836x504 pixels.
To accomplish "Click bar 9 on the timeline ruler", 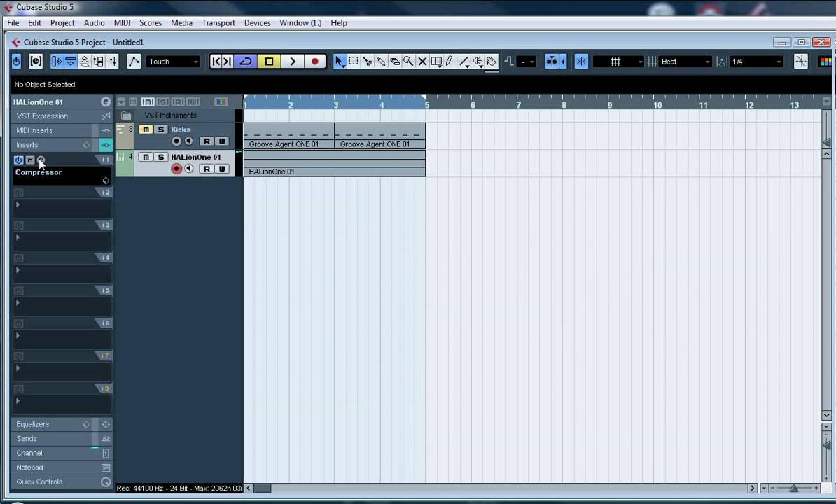I will pos(609,105).
